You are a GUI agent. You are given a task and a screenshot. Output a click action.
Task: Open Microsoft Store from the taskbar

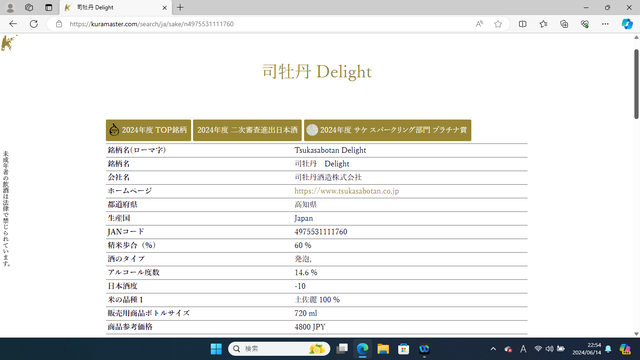click(404, 349)
